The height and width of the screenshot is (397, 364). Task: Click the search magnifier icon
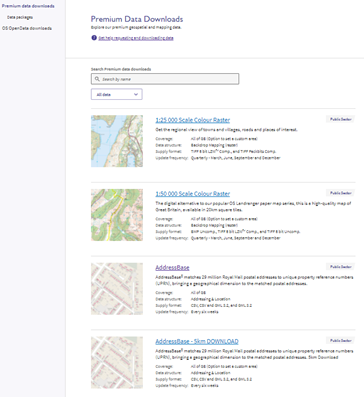97,79
